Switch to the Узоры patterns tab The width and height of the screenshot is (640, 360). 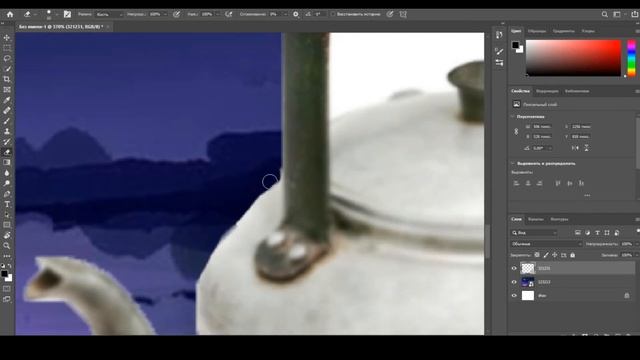(588, 31)
